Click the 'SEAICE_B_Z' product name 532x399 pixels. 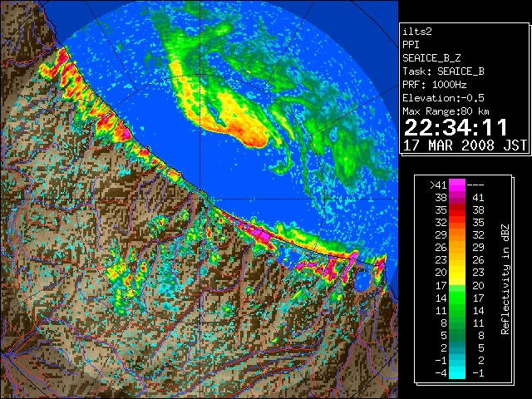point(431,58)
